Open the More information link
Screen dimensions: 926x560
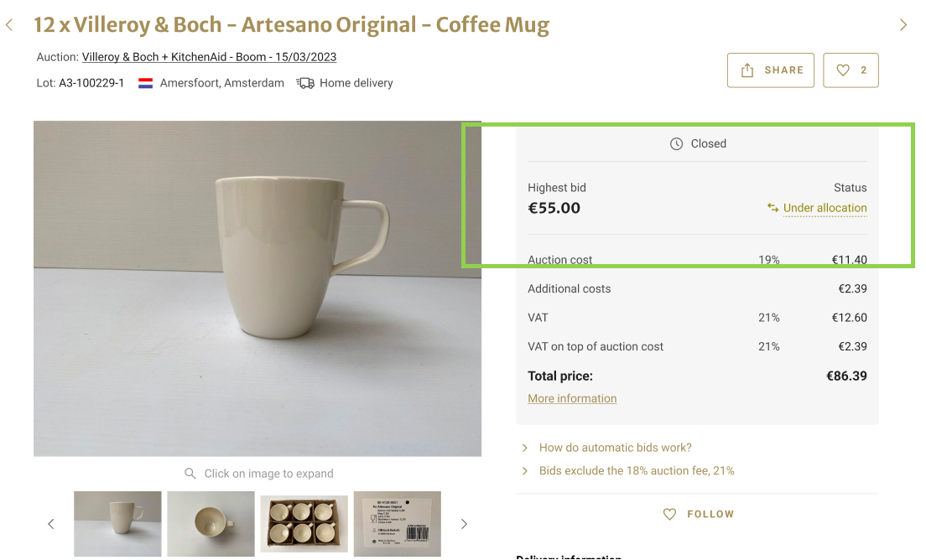(572, 398)
